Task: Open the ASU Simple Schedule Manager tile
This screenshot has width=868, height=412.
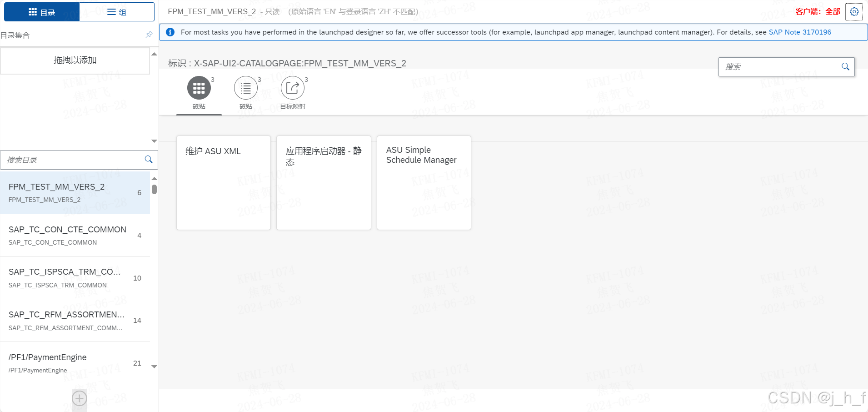Action: 424,183
